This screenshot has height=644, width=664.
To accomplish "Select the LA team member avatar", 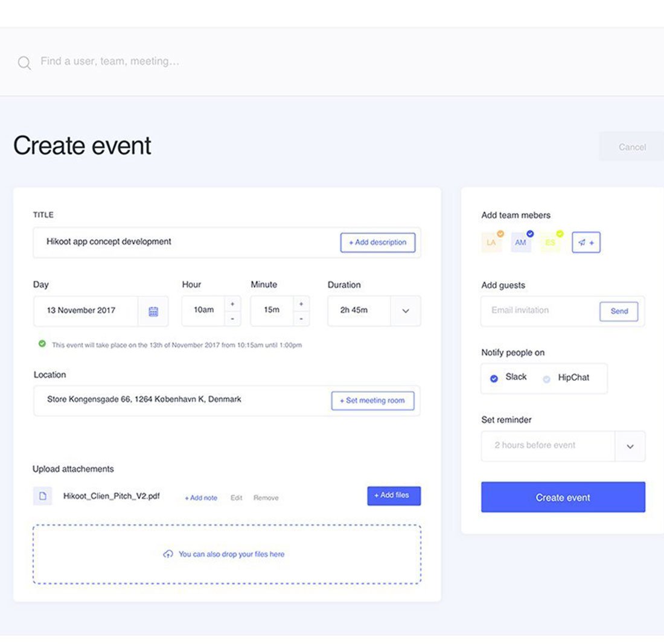I will 491,243.
